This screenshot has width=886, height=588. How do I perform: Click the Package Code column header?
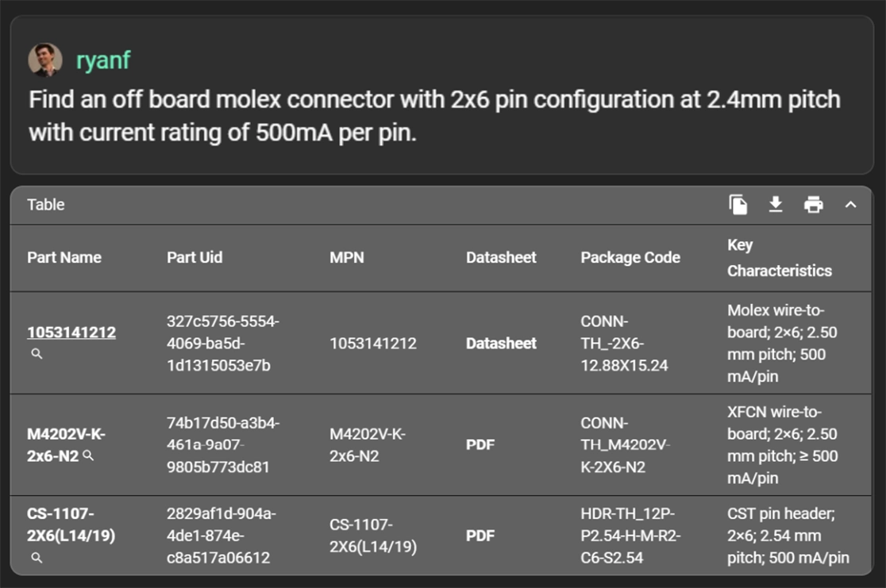pyautogui.click(x=630, y=258)
